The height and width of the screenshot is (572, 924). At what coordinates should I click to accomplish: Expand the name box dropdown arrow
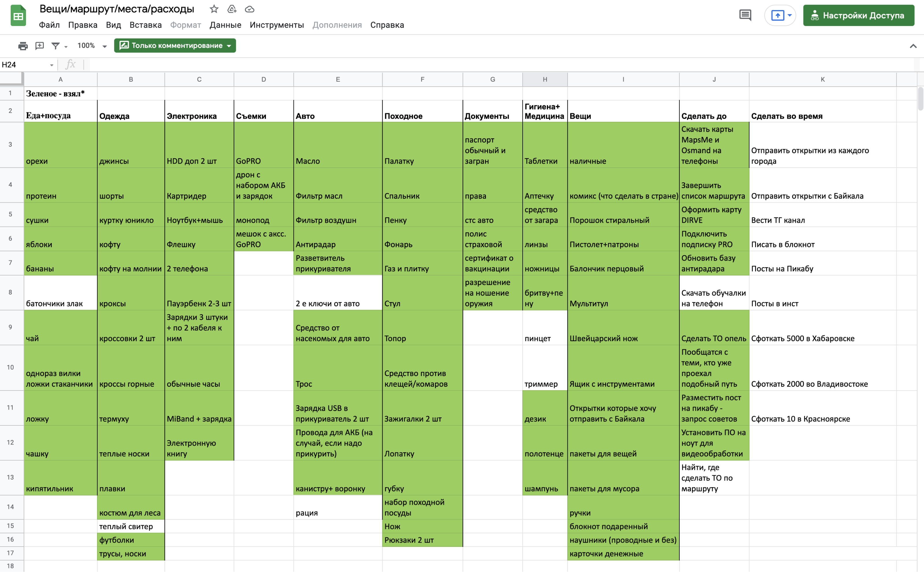[x=51, y=65]
